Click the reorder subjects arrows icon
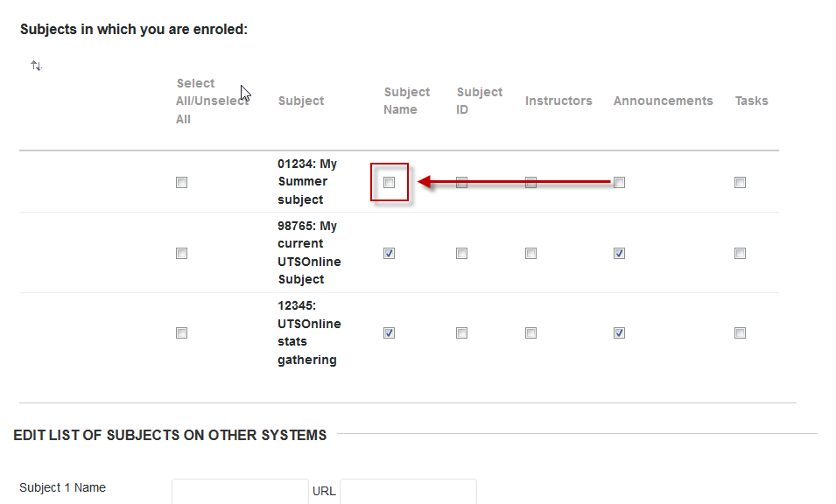 36,66
